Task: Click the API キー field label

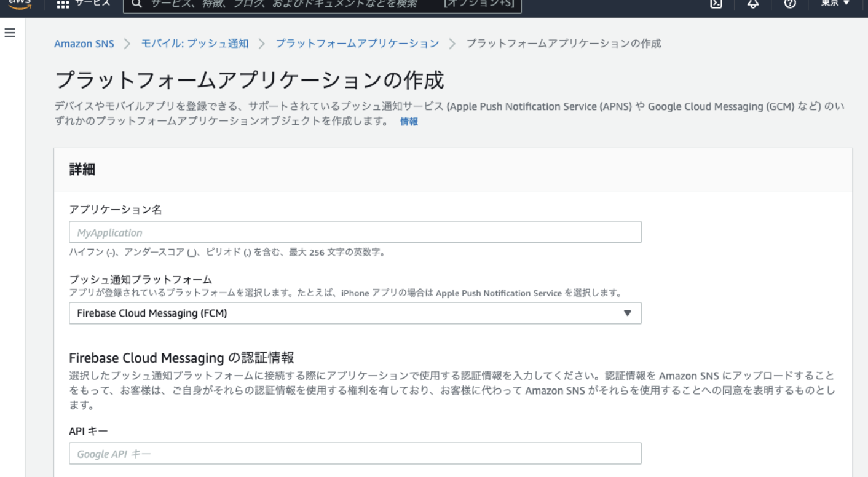Action: point(89,431)
